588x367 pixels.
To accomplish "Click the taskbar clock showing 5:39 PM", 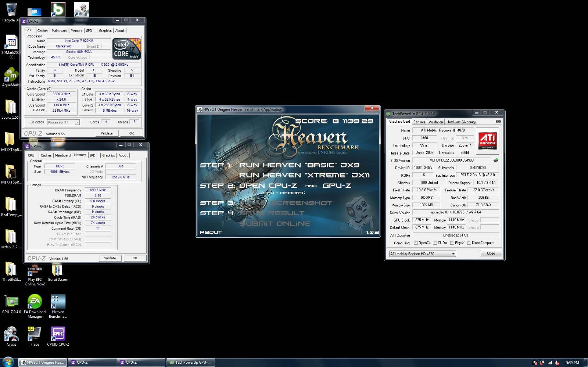I will coord(572,363).
